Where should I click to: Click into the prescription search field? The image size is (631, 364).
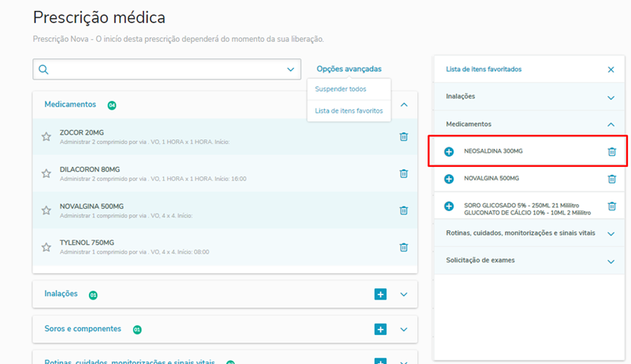[166, 69]
